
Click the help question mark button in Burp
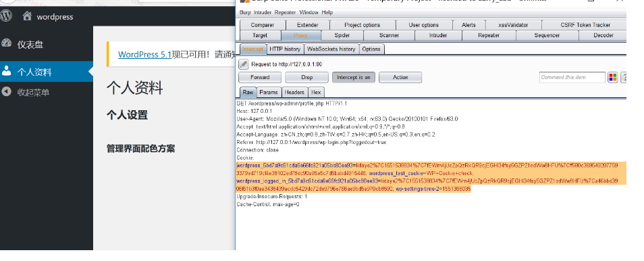tap(624, 77)
